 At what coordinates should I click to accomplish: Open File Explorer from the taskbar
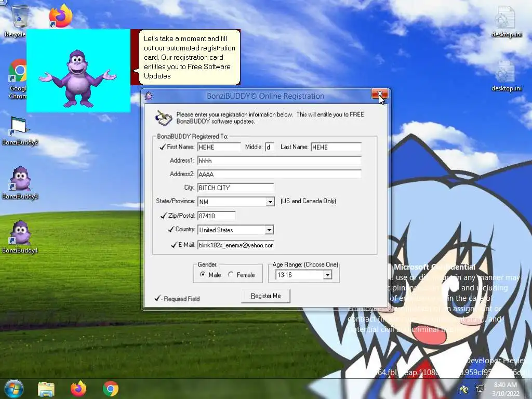[x=46, y=389]
